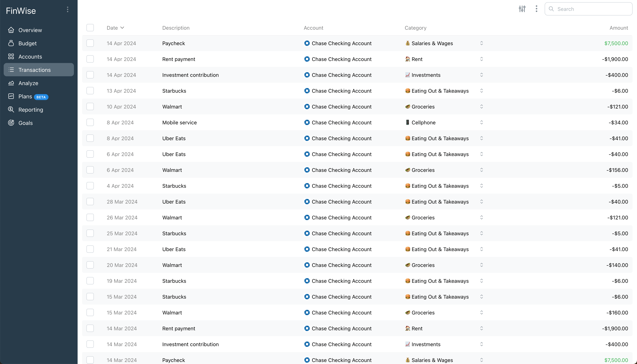Select the Accounts navigation icon
Screen dimensions: 637x364
11,56
